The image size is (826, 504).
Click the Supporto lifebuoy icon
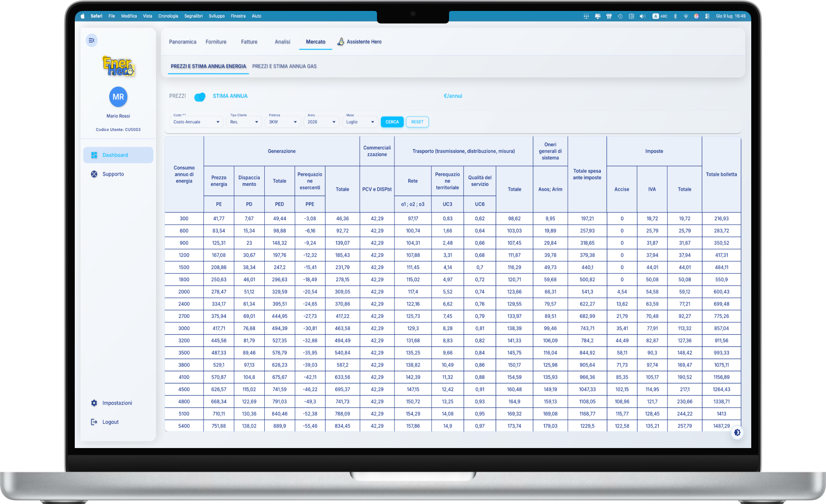pos(94,174)
